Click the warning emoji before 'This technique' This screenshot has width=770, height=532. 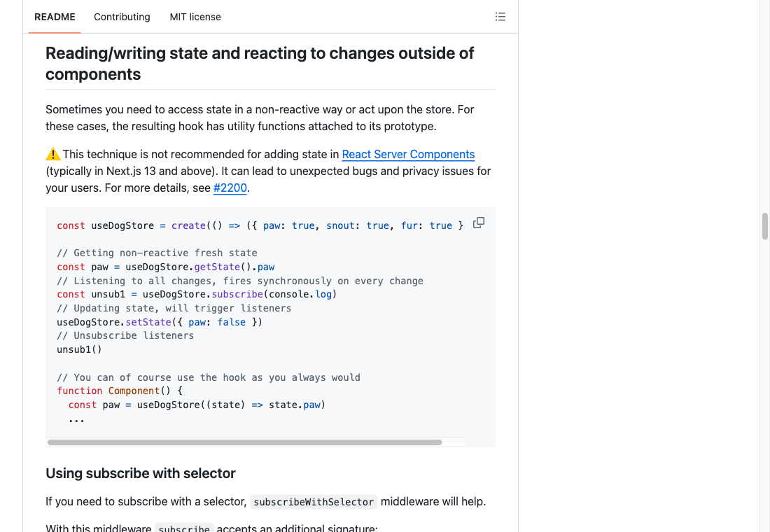click(53, 154)
